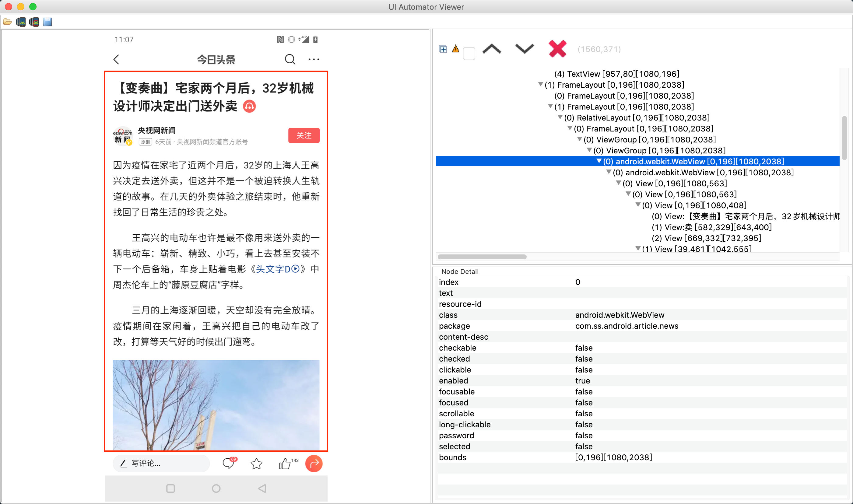
Task: Expand all tree nodes with the plus icon
Action: coord(443,49)
